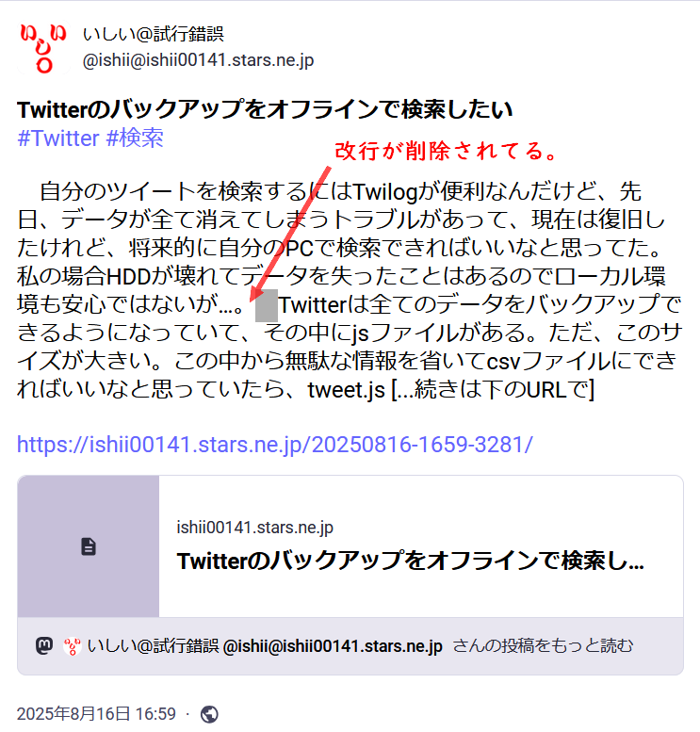Open the timestamp 2025年8月16日 16:59
This screenshot has width=700, height=732.
coord(96,714)
